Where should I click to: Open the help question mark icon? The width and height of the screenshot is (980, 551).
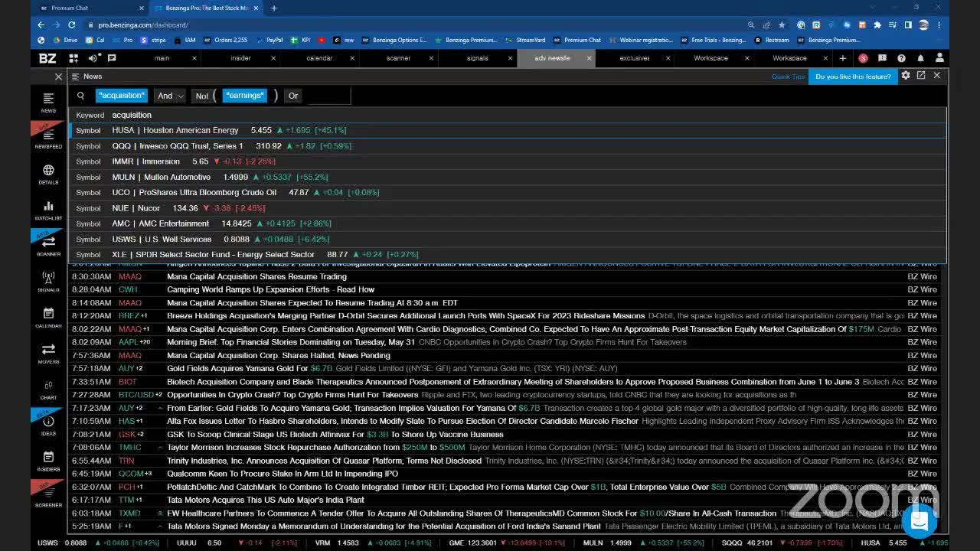[901, 58]
